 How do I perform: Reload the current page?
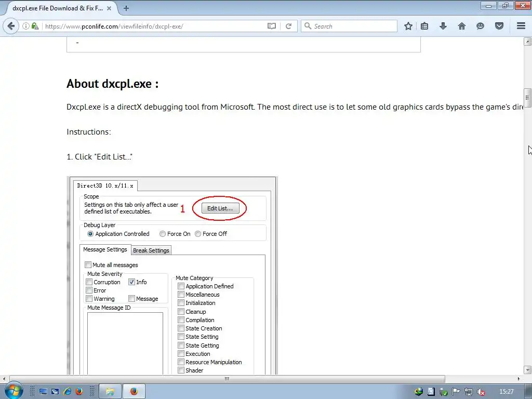(x=288, y=26)
